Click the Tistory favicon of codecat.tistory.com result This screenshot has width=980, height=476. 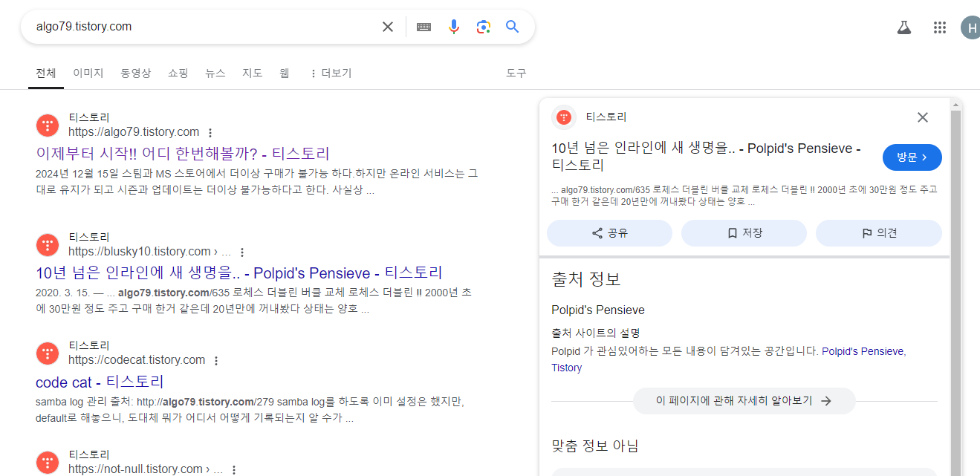48,353
